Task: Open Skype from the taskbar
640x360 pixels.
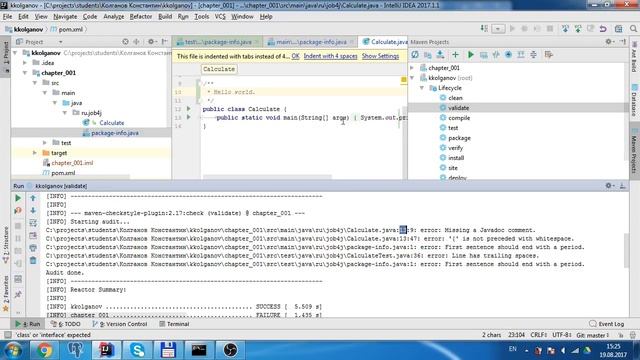Action: [x=138, y=350]
